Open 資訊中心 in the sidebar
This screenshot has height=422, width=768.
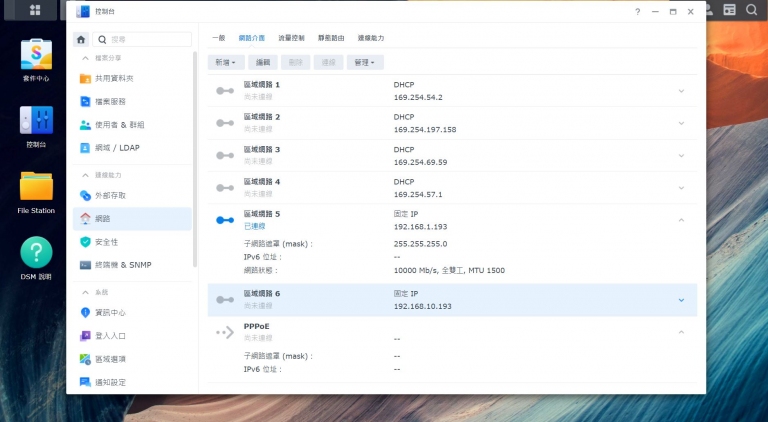pos(132,312)
